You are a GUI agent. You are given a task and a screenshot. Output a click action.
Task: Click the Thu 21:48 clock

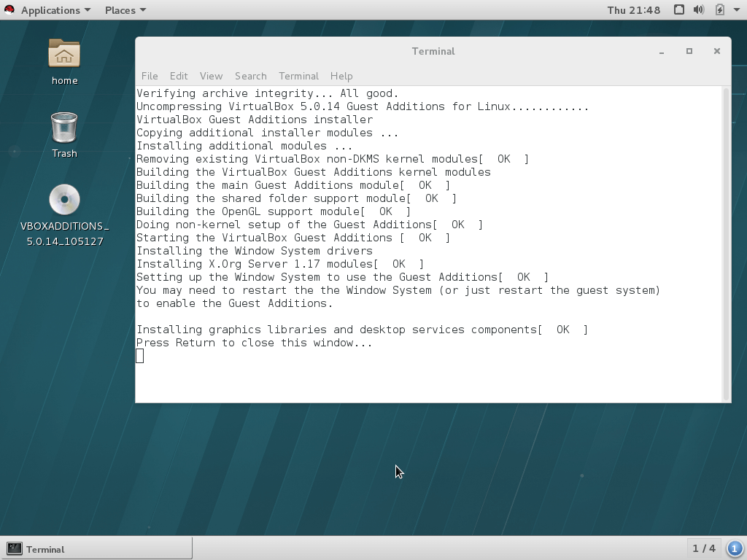pos(634,10)
